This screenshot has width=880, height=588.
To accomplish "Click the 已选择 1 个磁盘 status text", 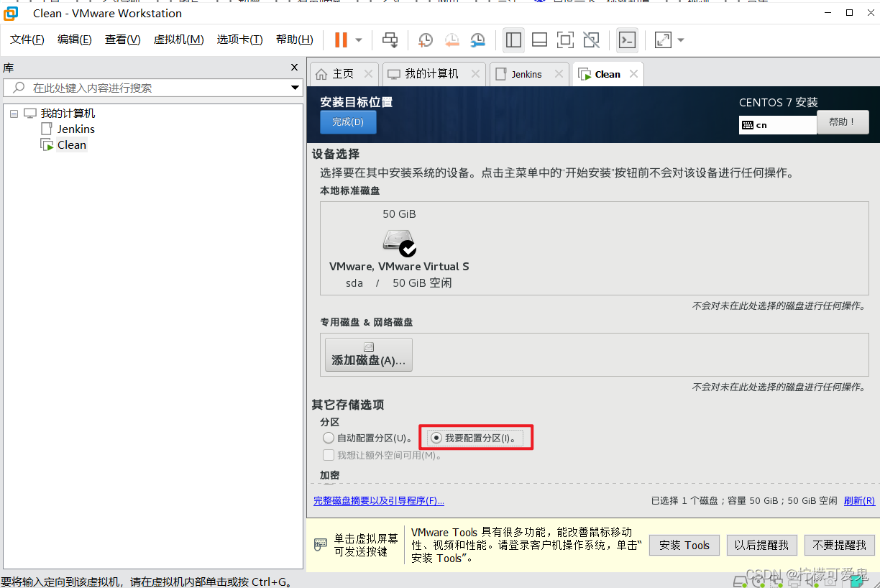I will point(744,501).
